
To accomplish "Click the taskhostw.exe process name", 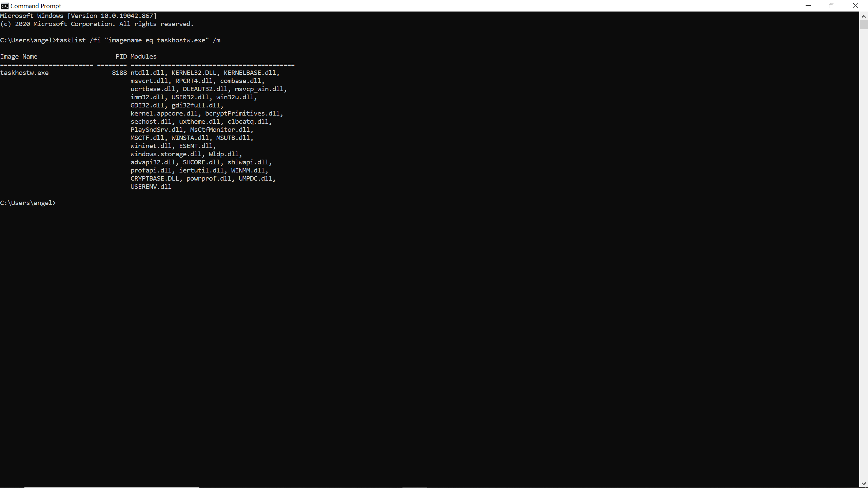I will [24, 73].
